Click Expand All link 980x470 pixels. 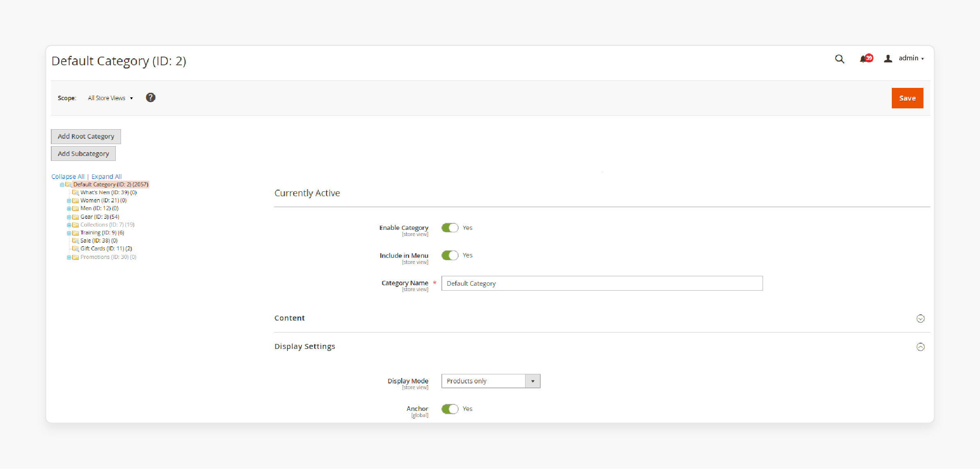tap(107, 177)
